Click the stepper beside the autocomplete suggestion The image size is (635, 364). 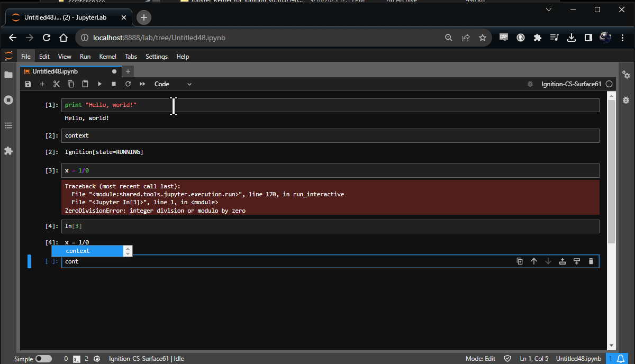pos(128,251)
